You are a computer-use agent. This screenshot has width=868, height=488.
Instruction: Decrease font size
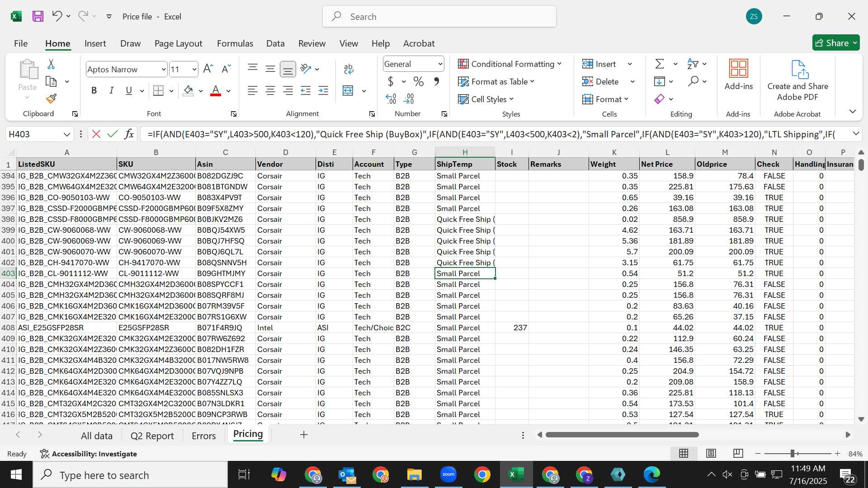226,69
